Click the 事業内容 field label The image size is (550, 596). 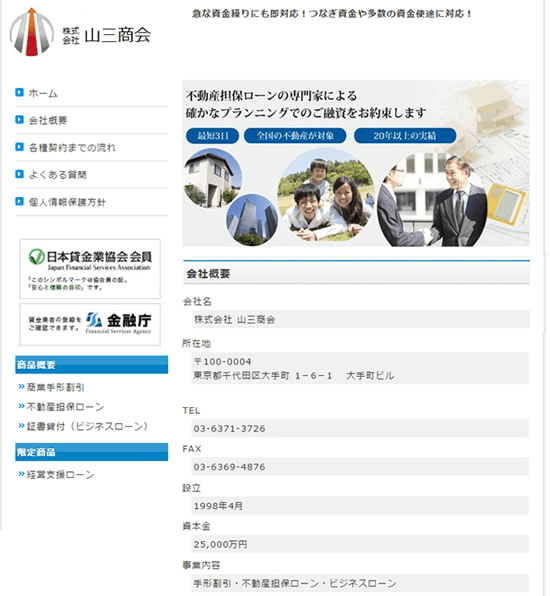[201, 566]
